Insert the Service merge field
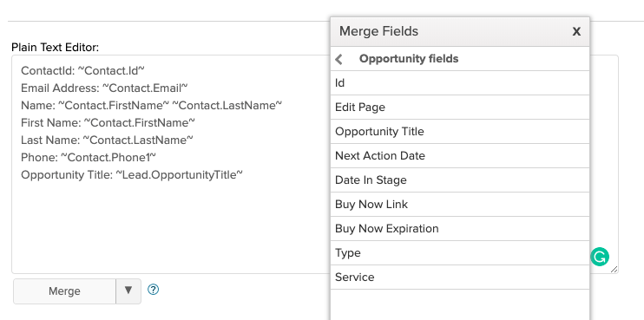The width and height of the screenshot is (644, 320). [x=460, y=277]
